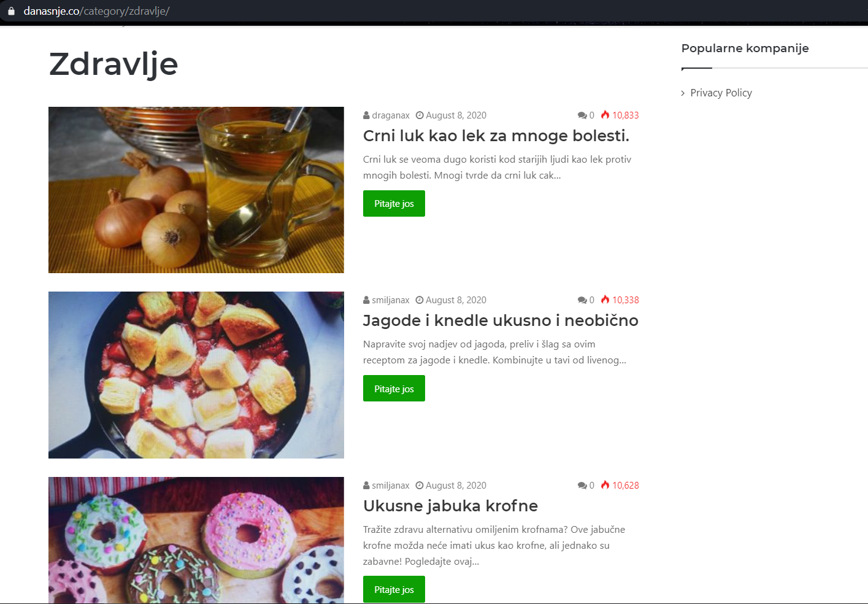Open the strawberries and dumplings thumbnail
The width and height of the screenshot is (868, 604).
click(x=196, y=375)
